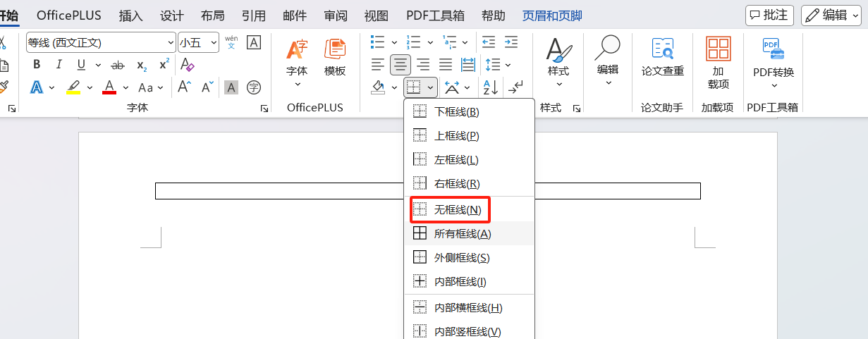
Task: Click the 批注 comments button
Action: [770, 15]
